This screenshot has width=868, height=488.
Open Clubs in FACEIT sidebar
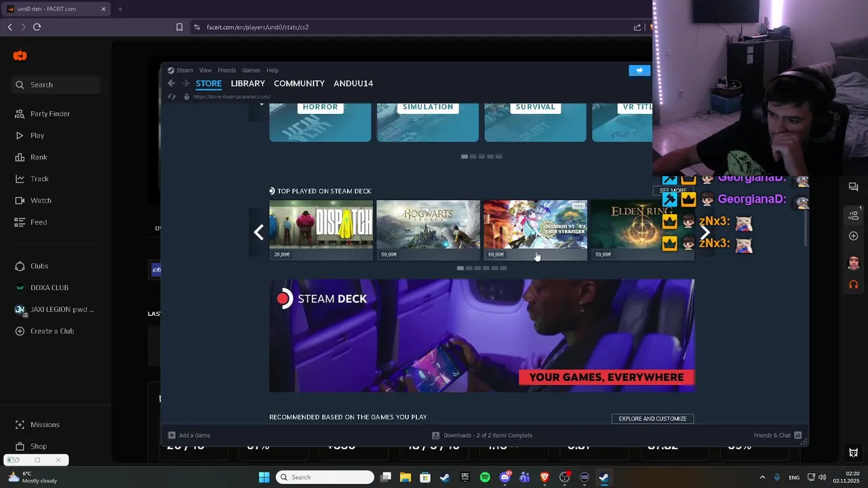pos(32,266)
